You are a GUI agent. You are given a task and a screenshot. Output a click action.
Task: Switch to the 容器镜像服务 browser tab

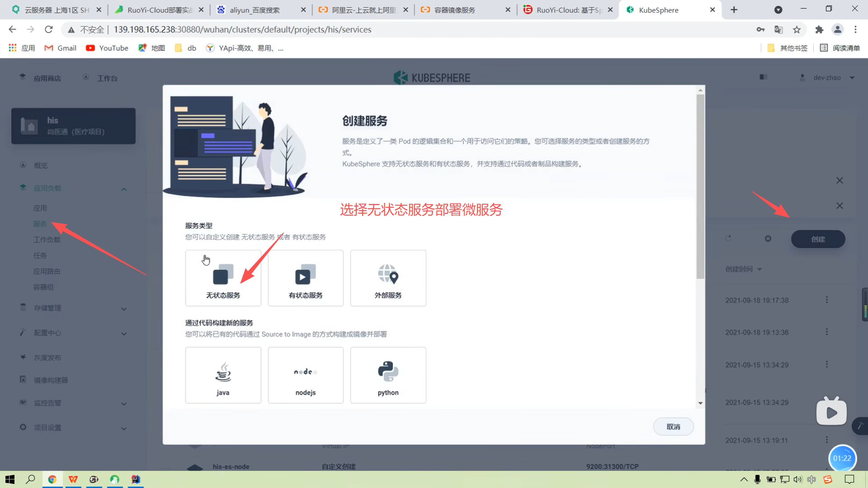click(x=466, y=10)
